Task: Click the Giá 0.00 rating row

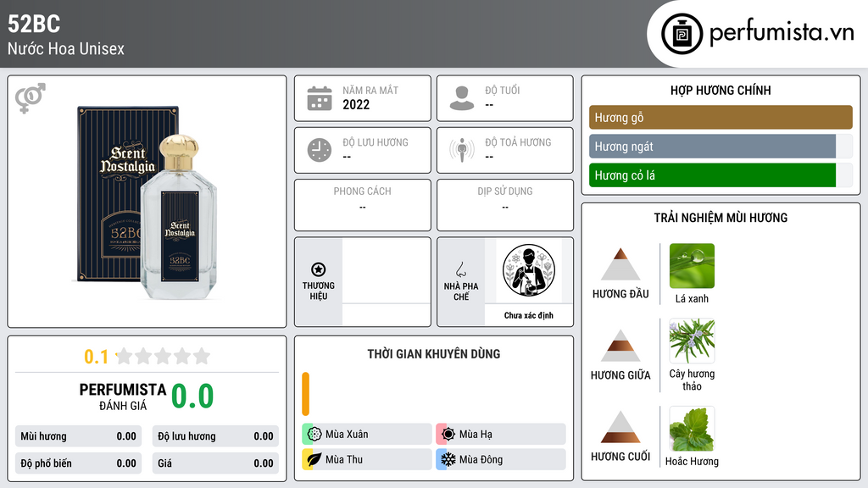Action: (x=215, y=463)
